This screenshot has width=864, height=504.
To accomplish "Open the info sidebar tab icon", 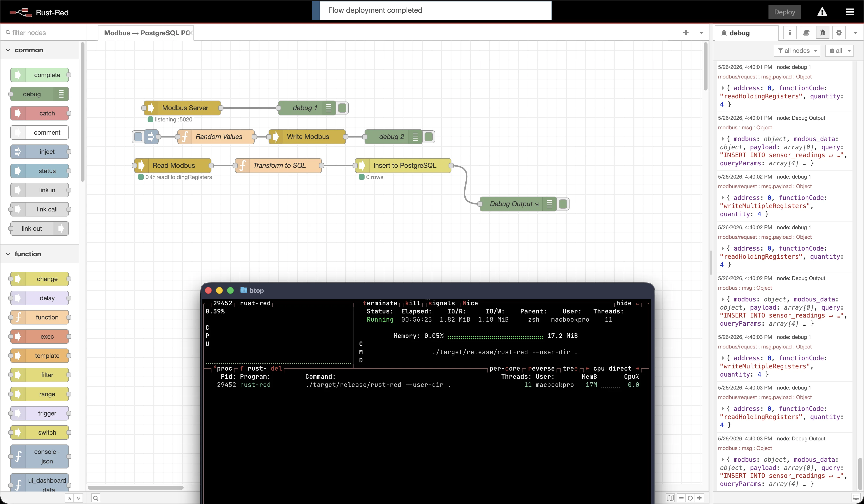I will [x=790, y=33].
